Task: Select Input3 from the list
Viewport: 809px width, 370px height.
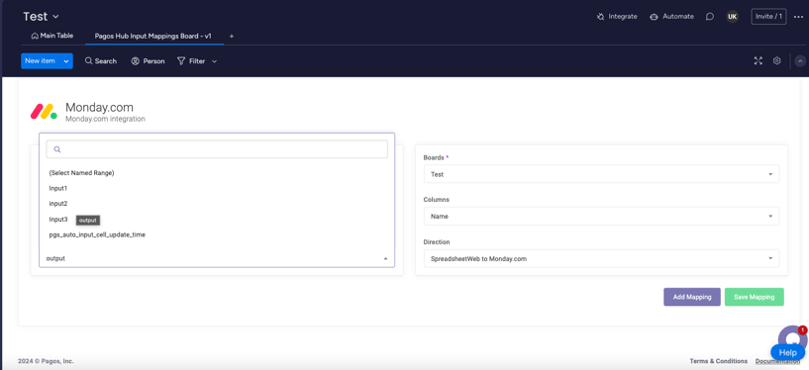Action: [58, 219]
